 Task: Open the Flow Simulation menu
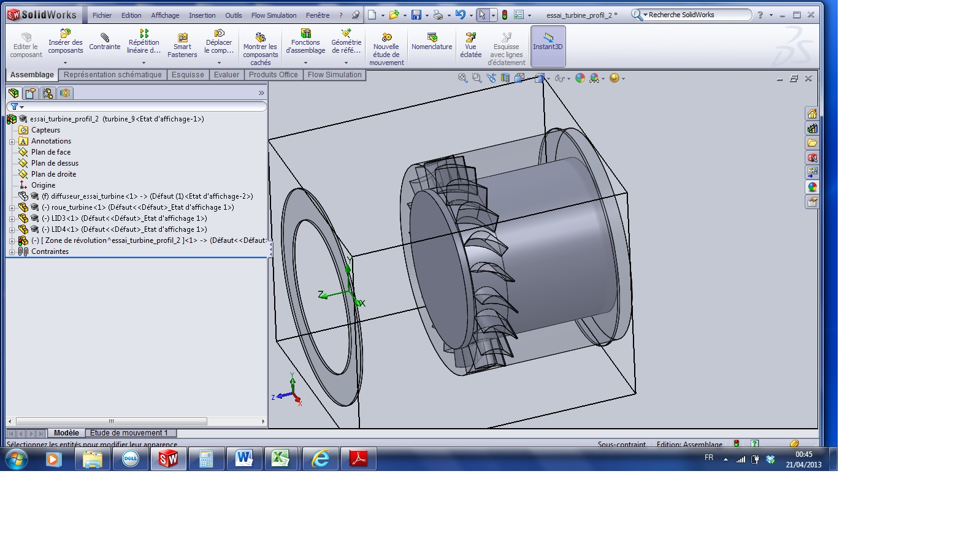coord(274,15)
